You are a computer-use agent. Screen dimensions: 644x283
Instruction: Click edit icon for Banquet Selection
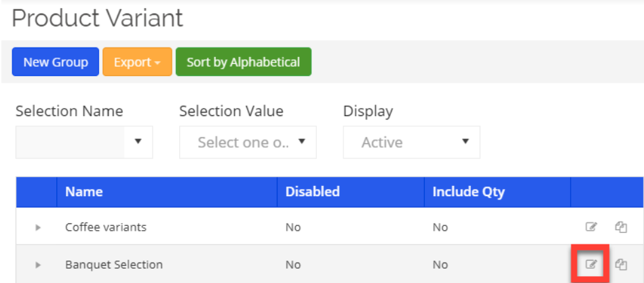coord(591,265)
